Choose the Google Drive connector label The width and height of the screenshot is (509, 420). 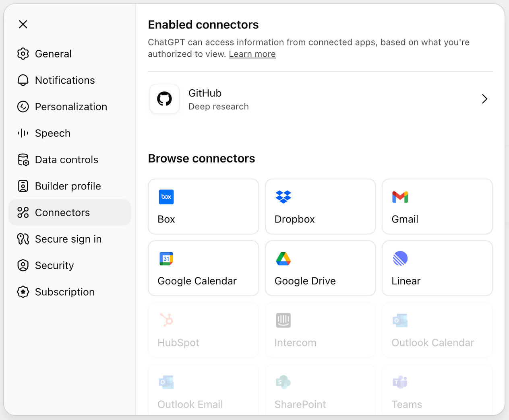305,281
